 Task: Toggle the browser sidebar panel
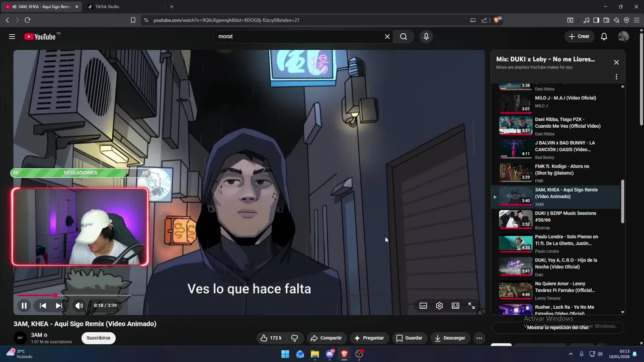[596, 20]
